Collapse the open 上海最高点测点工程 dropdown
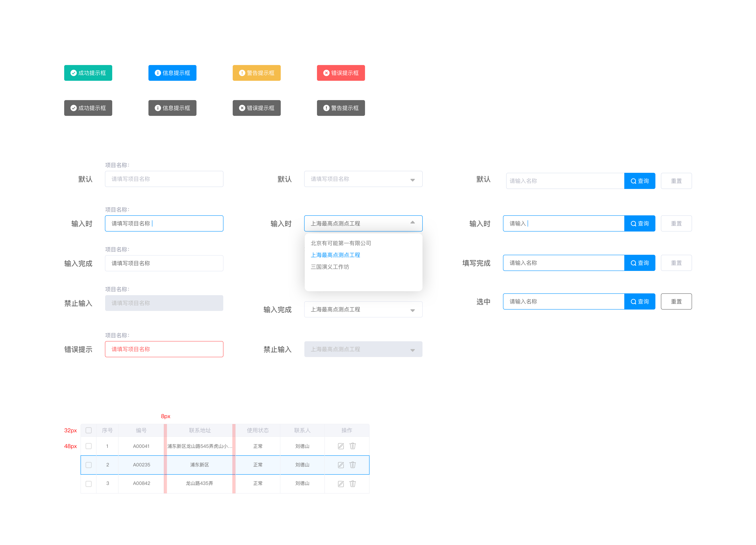The width and height of the screenshot is (756, 545). tap(412, 223)
